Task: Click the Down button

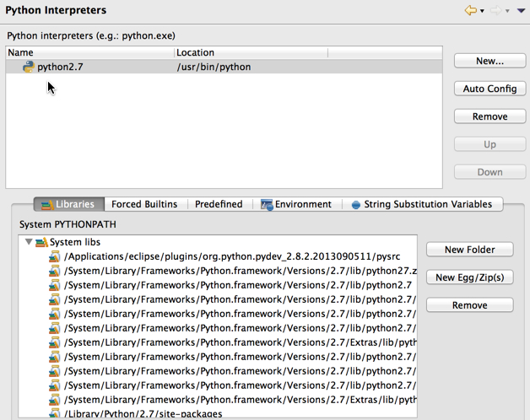Action: (x=489, y=172)
